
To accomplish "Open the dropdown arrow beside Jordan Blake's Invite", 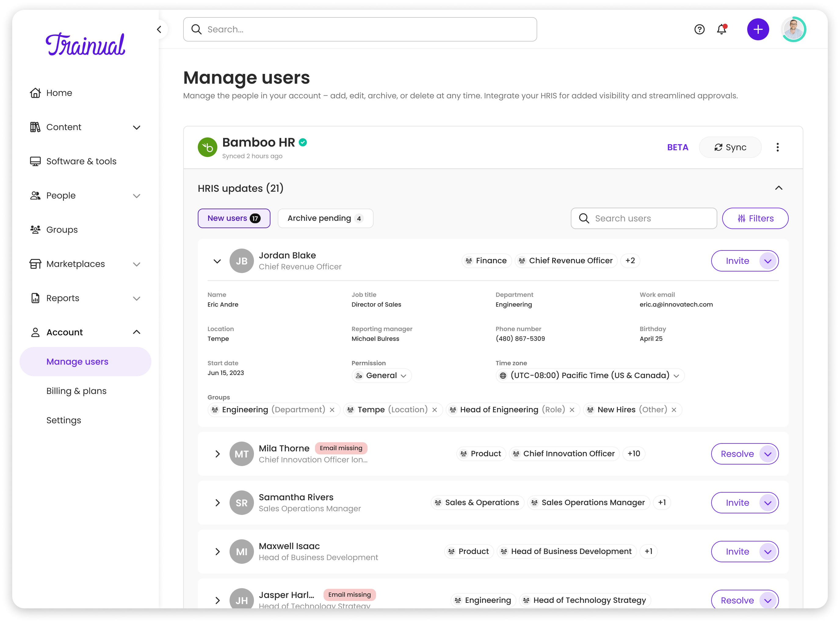I will pos(768,261).
